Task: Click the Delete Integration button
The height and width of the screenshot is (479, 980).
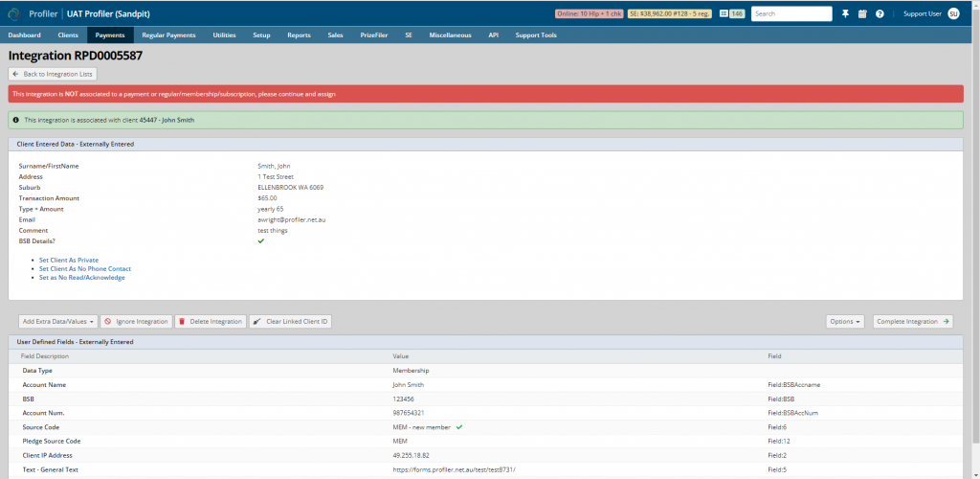Action: pyautogui.click(x=211, y=322)
